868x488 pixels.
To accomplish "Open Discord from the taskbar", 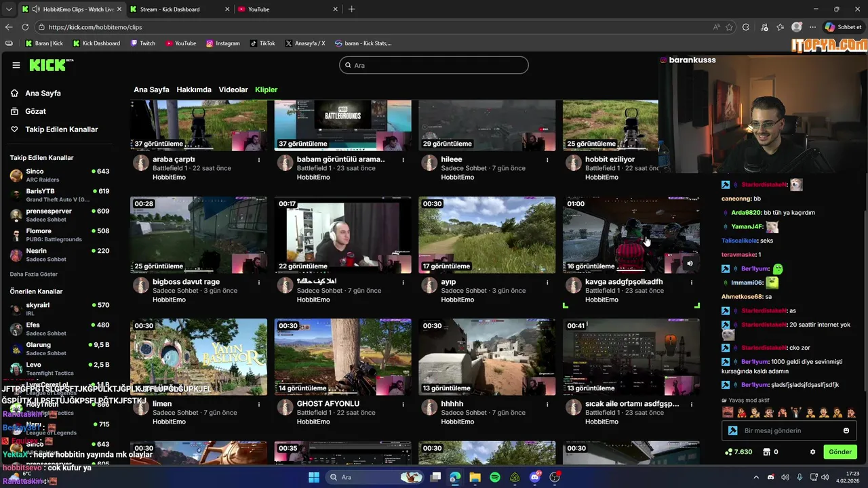I will click(535, 477).
